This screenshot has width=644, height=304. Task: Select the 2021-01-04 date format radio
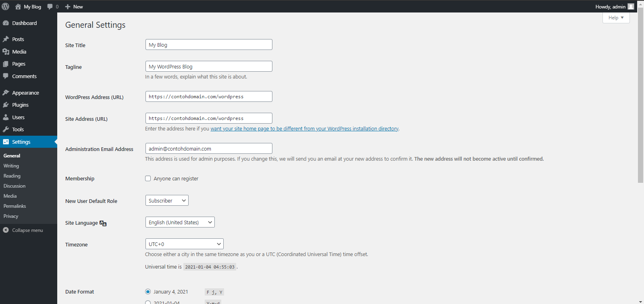click(148, 302)
